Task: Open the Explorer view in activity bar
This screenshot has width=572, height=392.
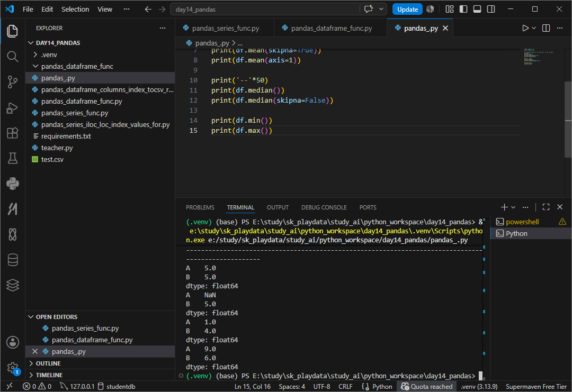Action: pos(12,31)
